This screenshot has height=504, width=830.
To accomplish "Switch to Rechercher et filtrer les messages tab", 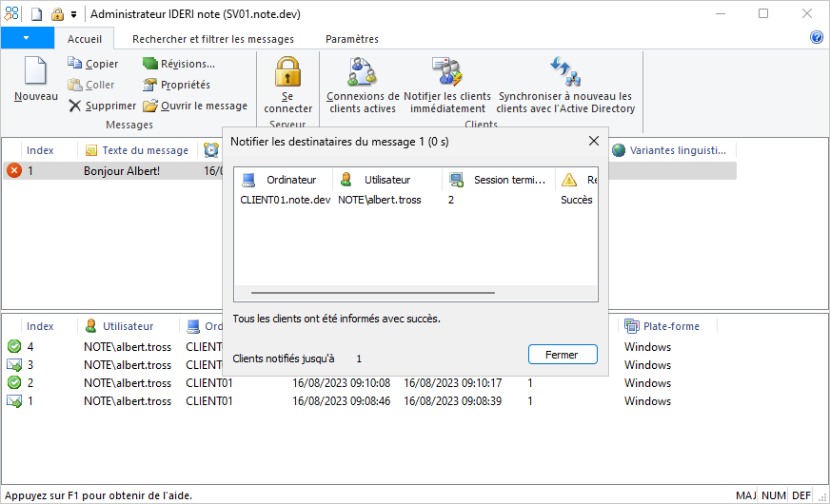I will click(x=213, y=39).
